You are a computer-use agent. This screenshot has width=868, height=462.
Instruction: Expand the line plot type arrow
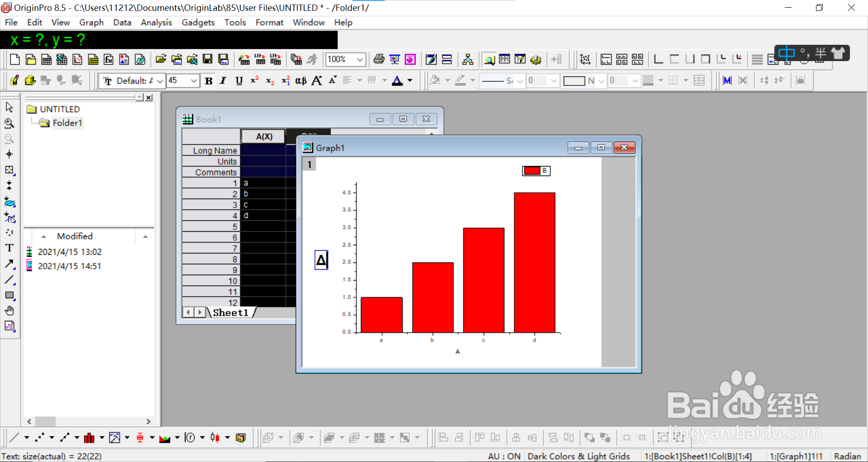point(27,438)
